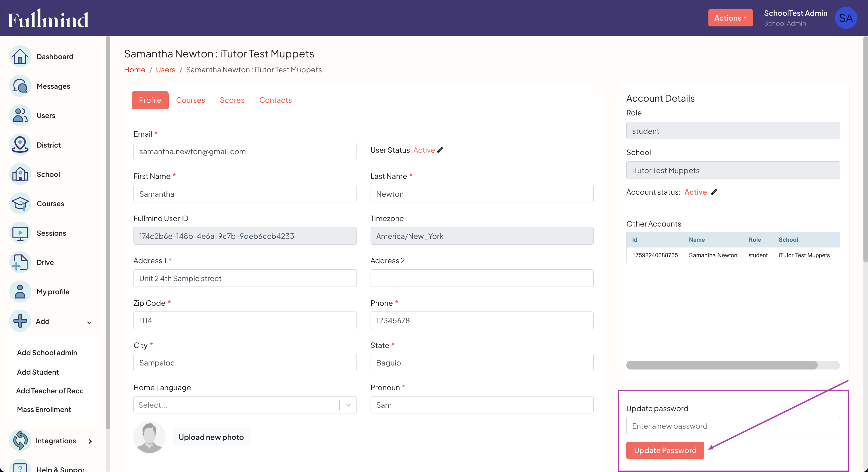
Task: Expand the Integrations submenu arrow
Action: click(90, 441)
